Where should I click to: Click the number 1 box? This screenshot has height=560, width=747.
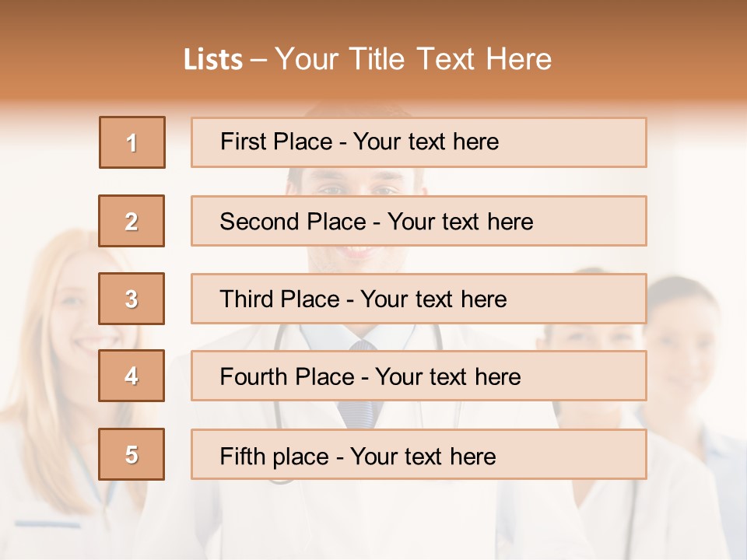[x=132, y=142]
